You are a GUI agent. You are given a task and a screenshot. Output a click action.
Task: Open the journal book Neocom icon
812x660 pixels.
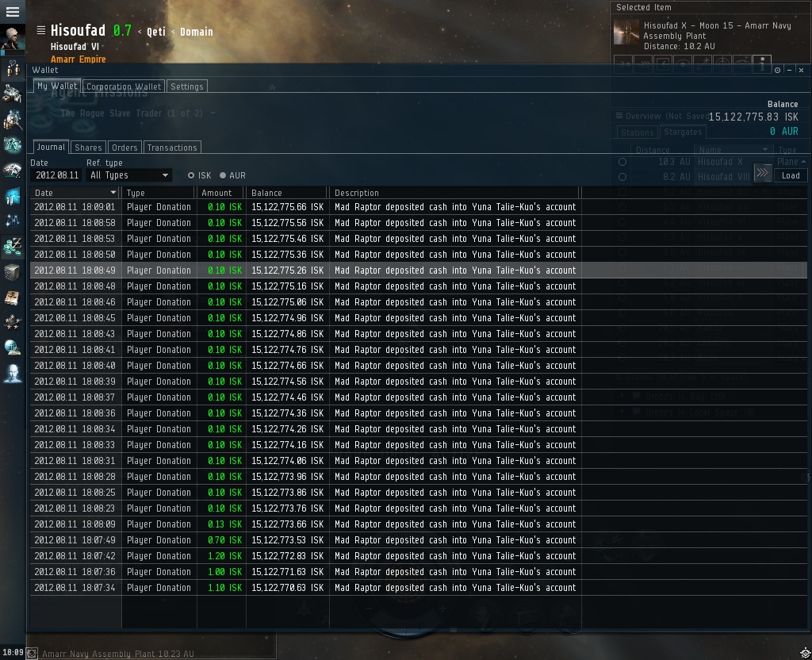click(x=13, y=297)
